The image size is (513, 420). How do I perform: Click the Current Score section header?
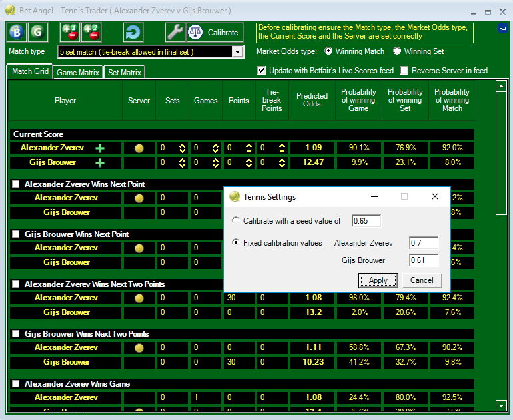(242, 134)
